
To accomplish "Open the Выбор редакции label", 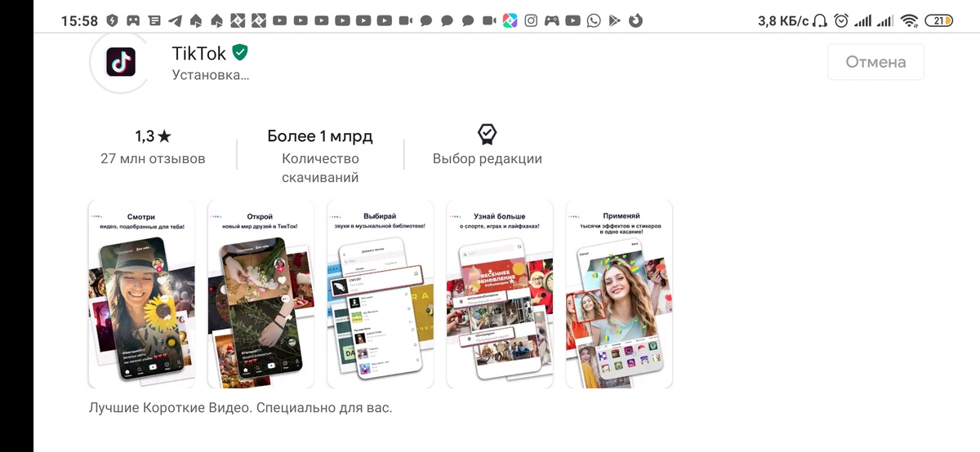I will click(488, 159).
